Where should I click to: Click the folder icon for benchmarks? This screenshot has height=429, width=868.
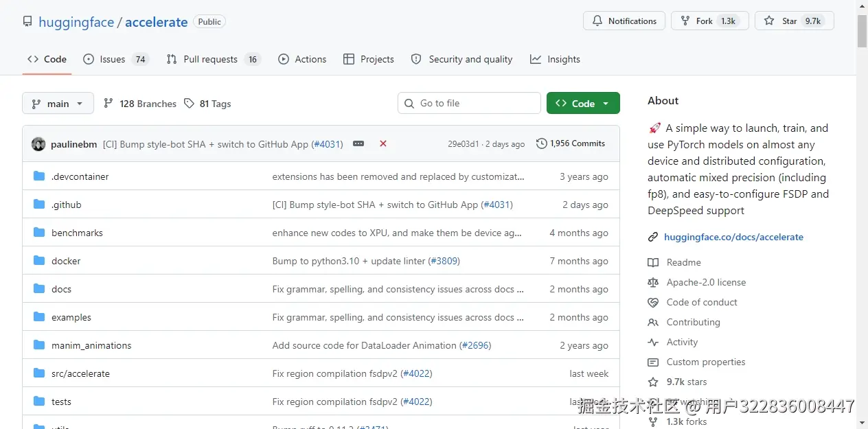pyautogui.click(x=39, y=233)
